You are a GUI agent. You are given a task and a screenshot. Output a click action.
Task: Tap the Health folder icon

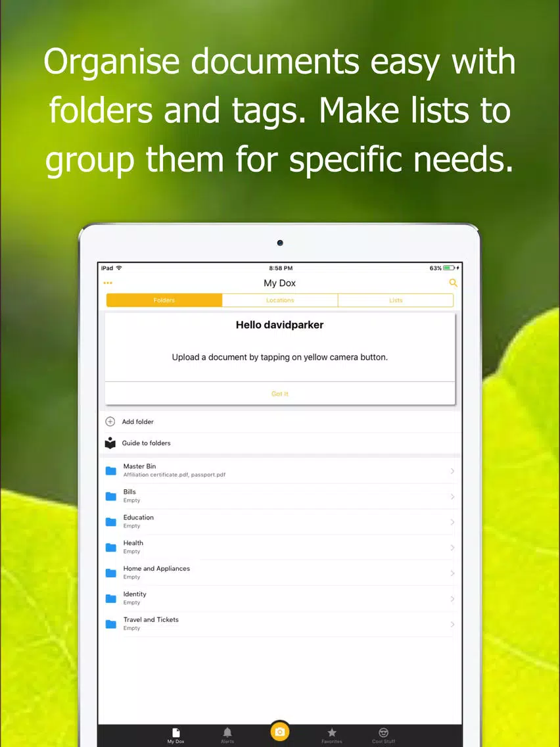[111, 548]
